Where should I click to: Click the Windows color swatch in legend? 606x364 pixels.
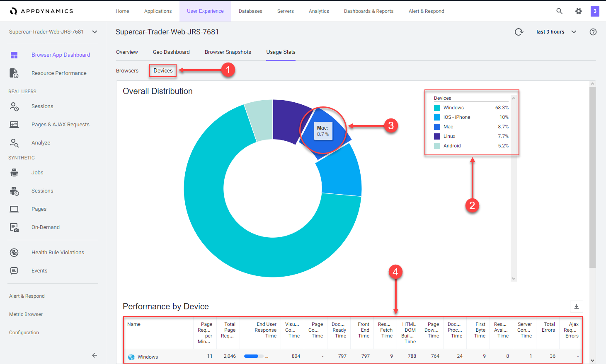tap(437, 108)
